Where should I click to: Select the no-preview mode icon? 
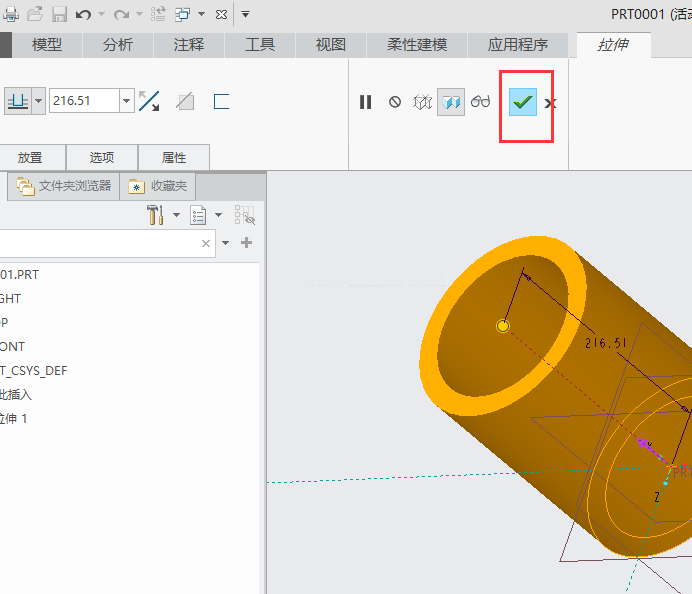click(395, 101)
